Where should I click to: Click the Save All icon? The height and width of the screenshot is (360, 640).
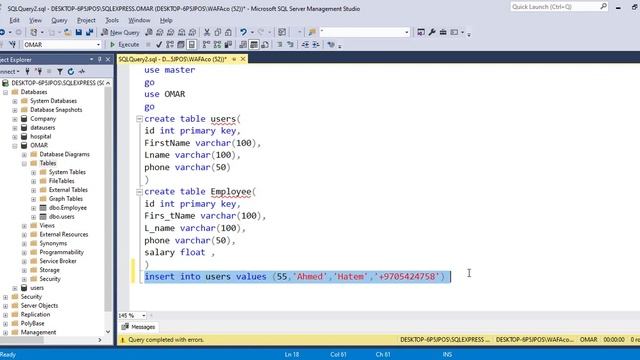point(89,32)
